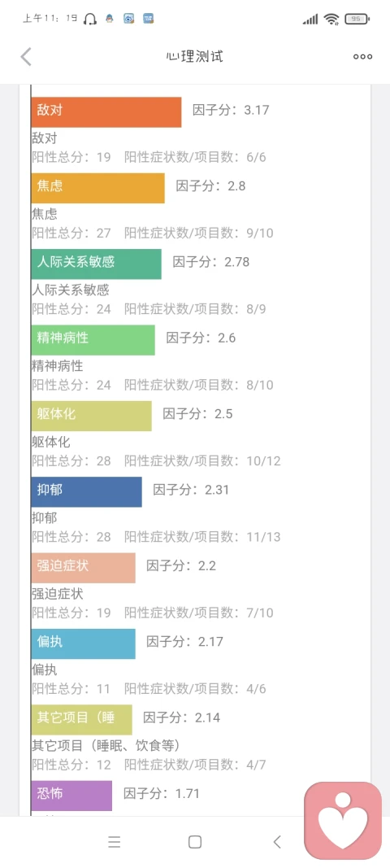Tap the green 人际关系敏感 bar

[96, 264]
